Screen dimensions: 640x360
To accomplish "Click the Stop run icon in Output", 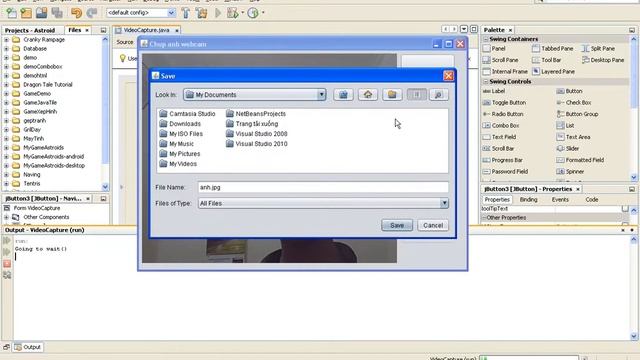I will click(x=7, y=264).
